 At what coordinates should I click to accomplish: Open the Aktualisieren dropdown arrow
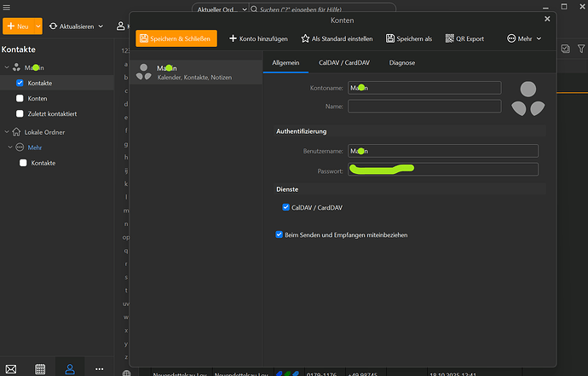pos(101,26)
